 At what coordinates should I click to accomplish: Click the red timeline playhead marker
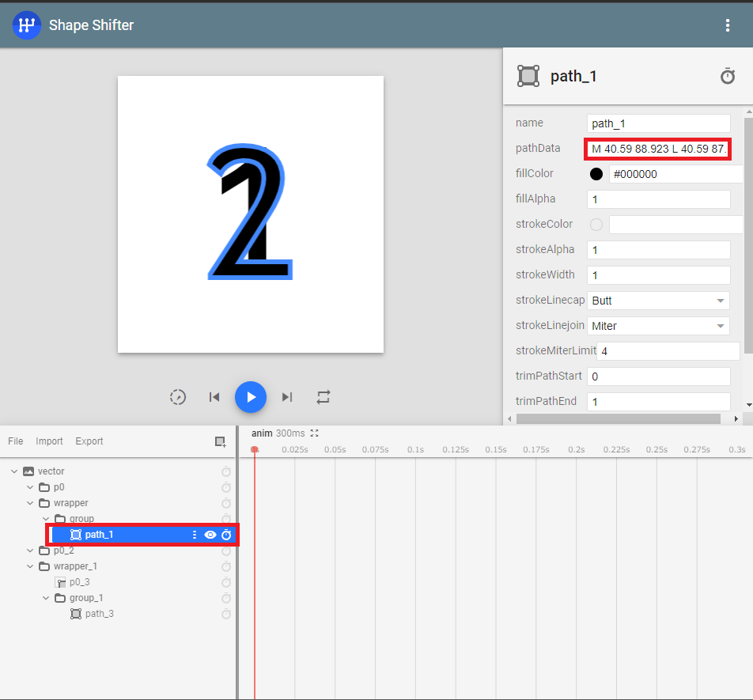255,449
